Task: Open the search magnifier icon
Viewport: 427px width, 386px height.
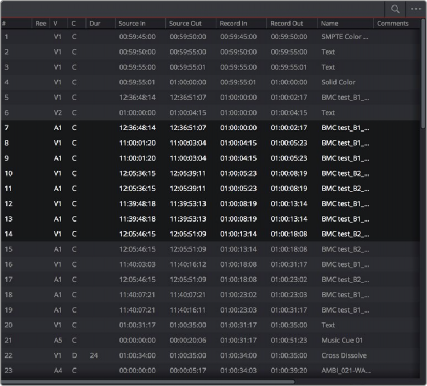Action: click(395, 9)
